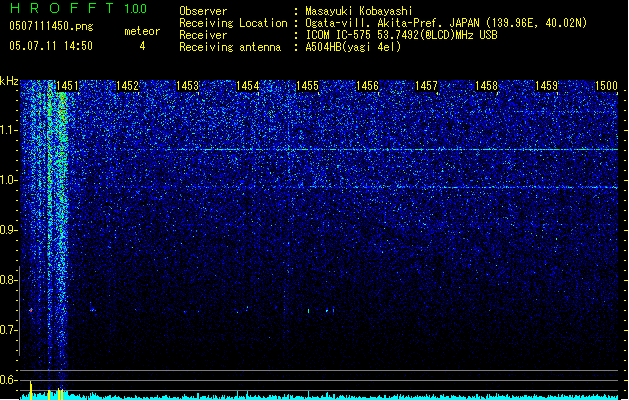Viewport: 629px width, 400px height.
Task: Click the ICOM IC-575 53.7492 MHz receiver text
Action: pyautogui.click(x=401, y=35)
